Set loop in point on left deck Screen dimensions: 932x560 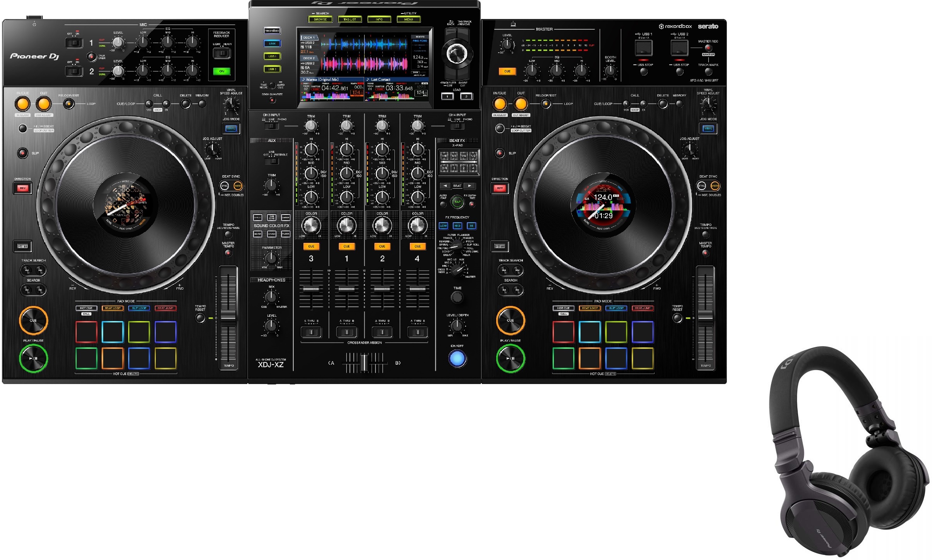tap(22, 104)
